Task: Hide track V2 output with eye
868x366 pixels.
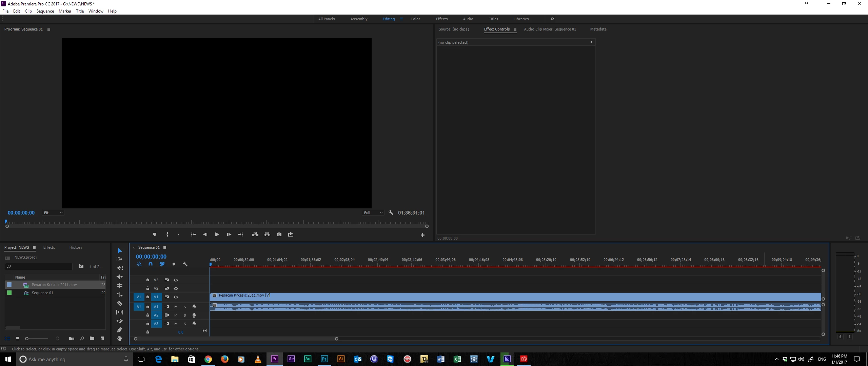Action: click(176, 288)
